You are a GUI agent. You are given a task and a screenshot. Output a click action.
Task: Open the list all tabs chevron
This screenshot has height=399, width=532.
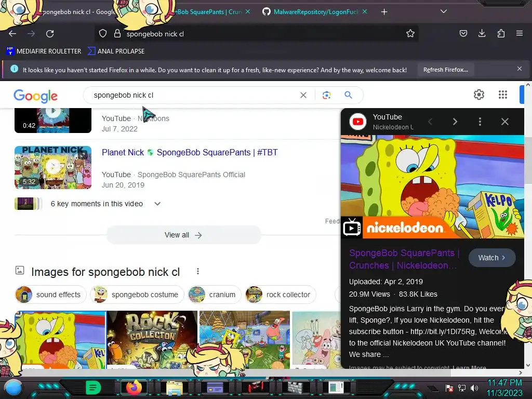click(x=444, y=11)
